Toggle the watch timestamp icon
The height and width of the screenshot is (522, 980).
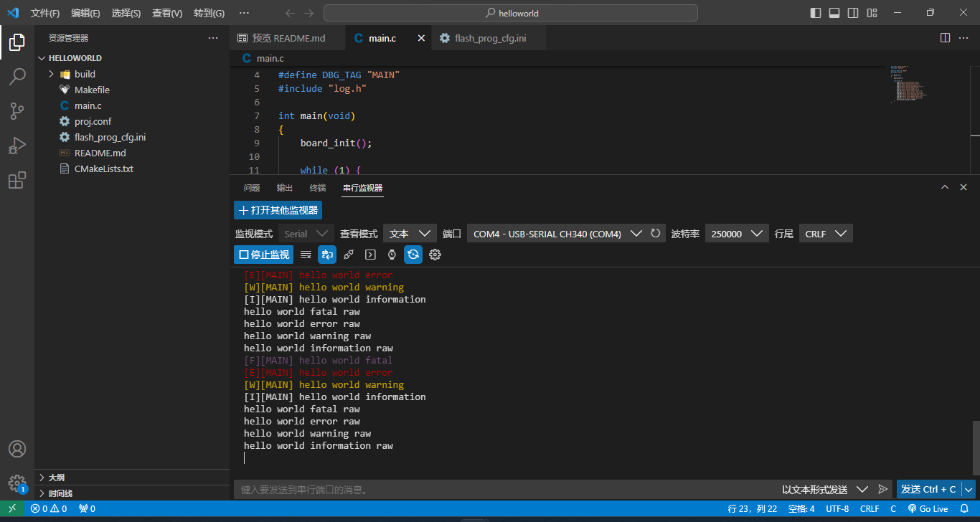pos(392,255)
